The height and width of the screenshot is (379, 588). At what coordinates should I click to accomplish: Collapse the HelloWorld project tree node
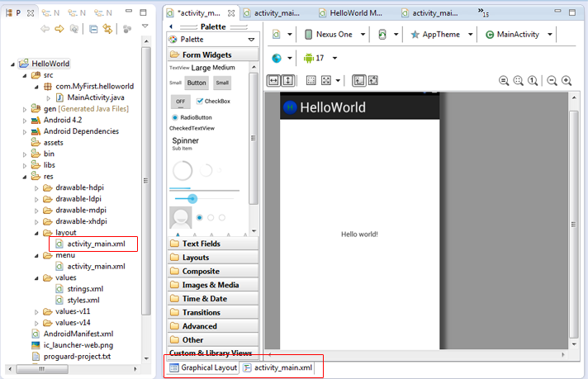12,64
